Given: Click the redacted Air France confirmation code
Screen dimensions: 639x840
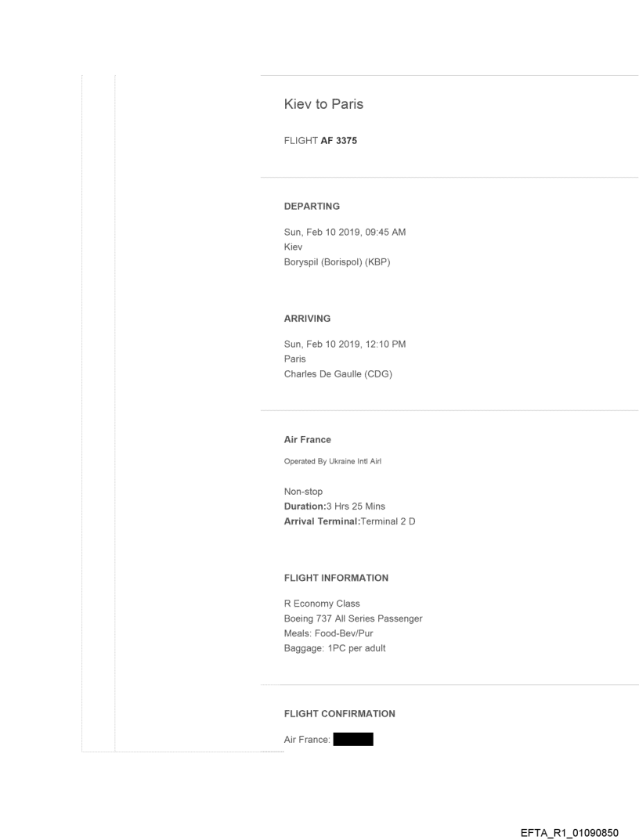Looking at the screenshot, I should [352, 738].
